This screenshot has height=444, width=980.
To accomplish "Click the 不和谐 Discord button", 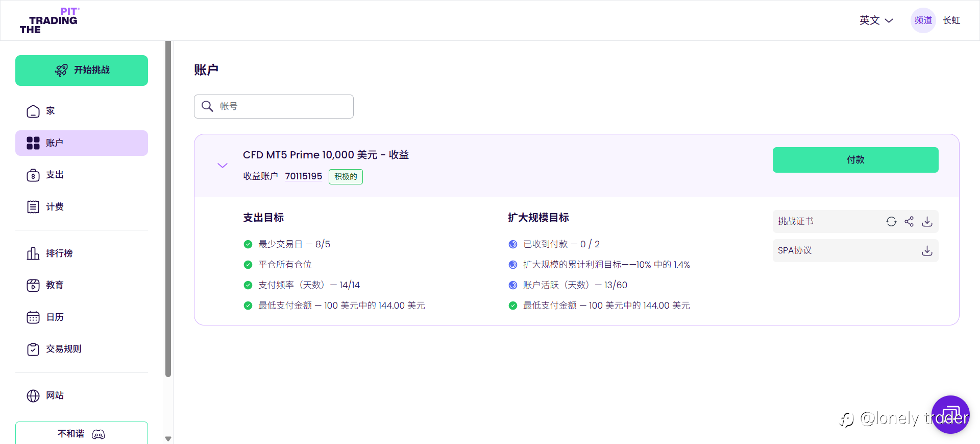I will [82, 433].
